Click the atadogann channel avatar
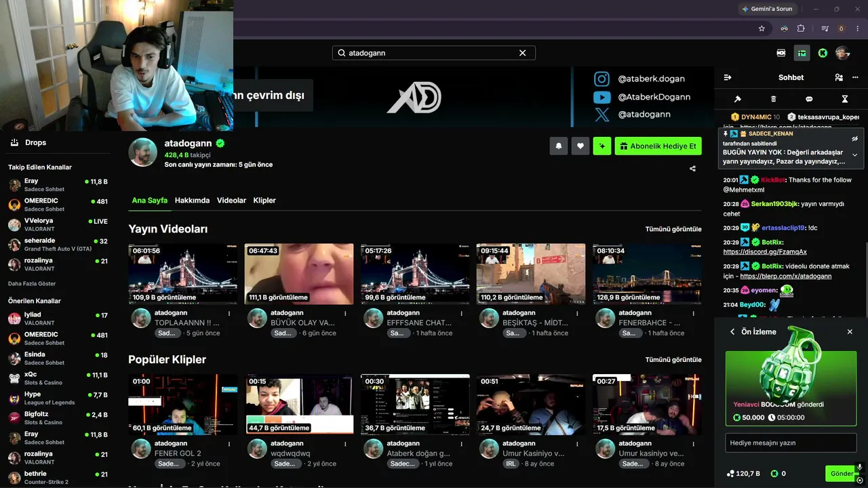Screen dimensions: 868x488 (143, 152)
